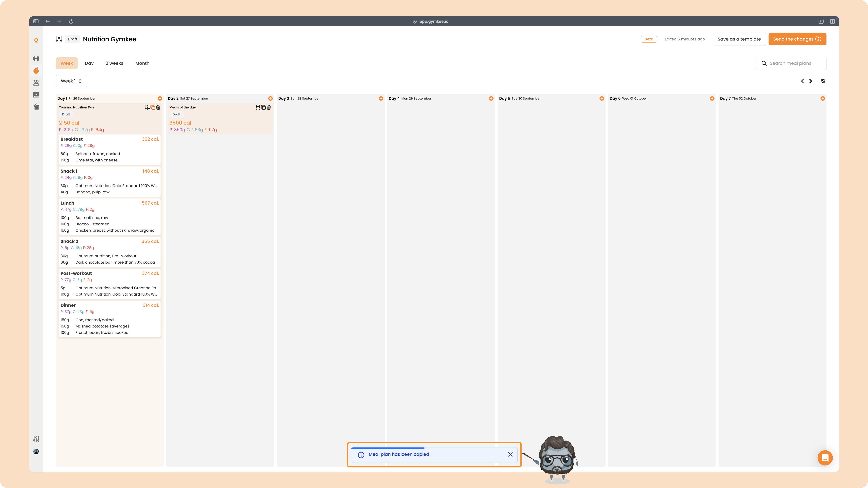Screen dimensions: 868x488
Task: Click 'Basmati rice, raw' food item
Action: tap(92, 218)
